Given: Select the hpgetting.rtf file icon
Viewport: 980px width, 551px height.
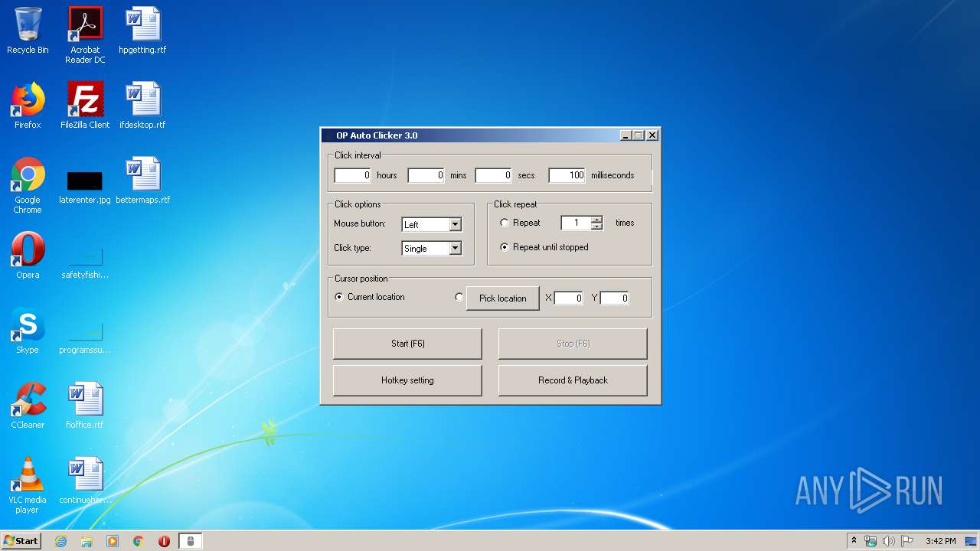Looking at the screenshot, I should coord(142,31).
